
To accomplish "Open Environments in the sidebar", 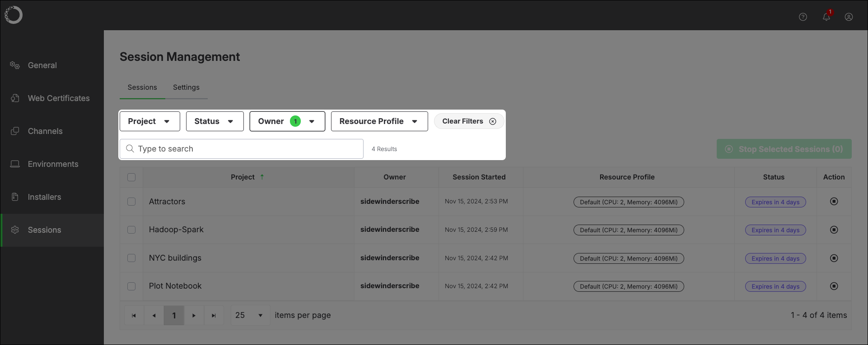I will click(x=53, y=164).
